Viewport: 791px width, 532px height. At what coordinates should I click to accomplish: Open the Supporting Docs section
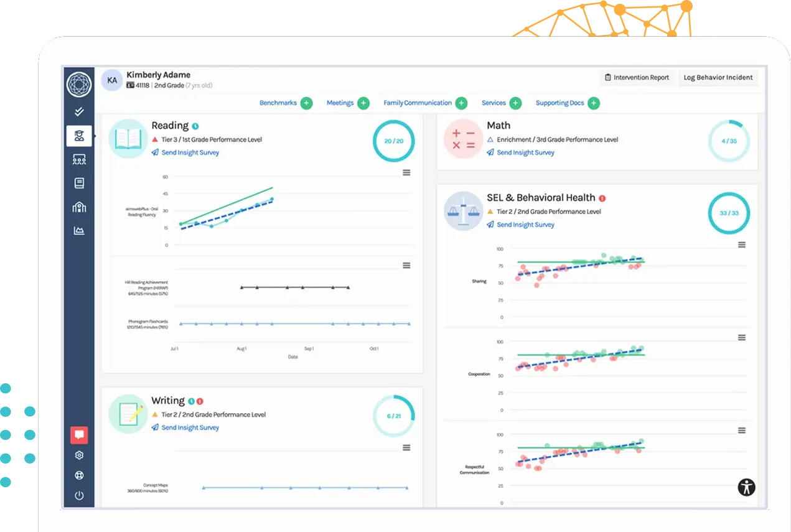[560, 103]
